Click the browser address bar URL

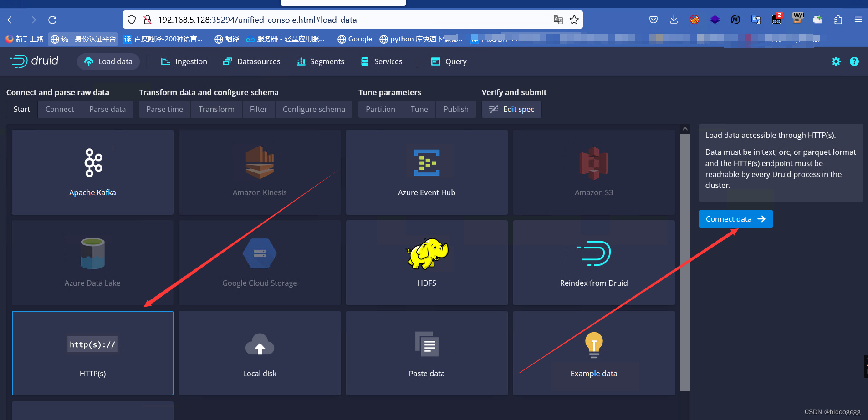(x=257, y=20)
